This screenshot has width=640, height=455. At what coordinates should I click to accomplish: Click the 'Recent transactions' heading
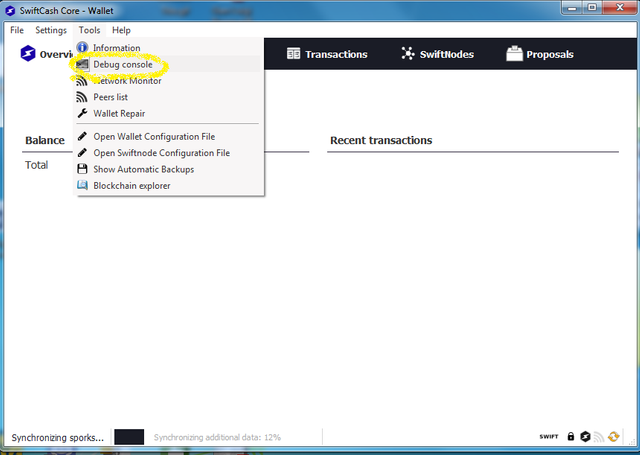pos(381,140)
